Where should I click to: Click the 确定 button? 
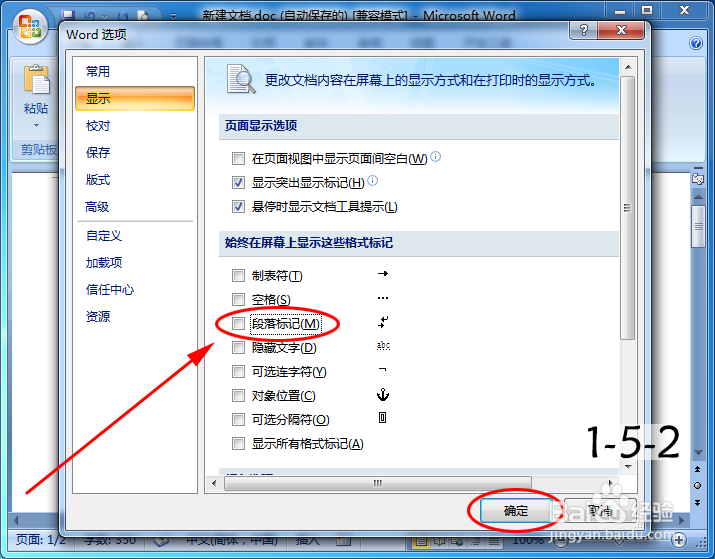(x=516, y=511)
